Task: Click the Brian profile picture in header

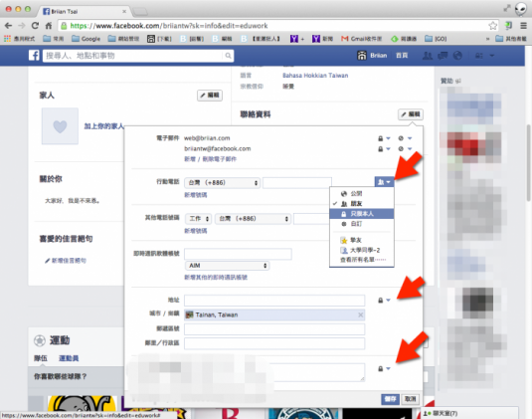Action: [362, 56]
